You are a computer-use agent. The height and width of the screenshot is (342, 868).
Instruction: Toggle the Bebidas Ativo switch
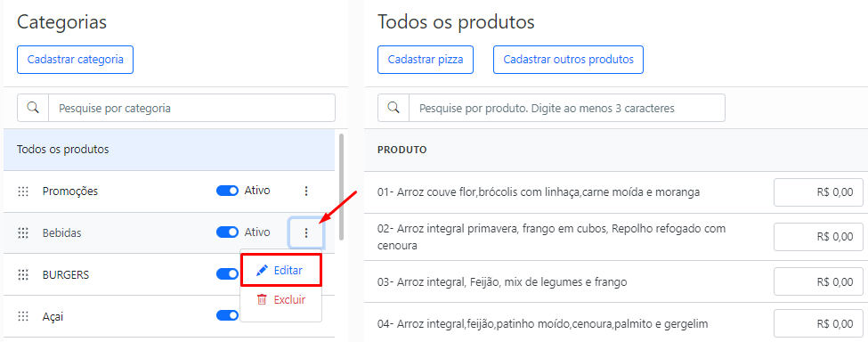pos(227,232)
